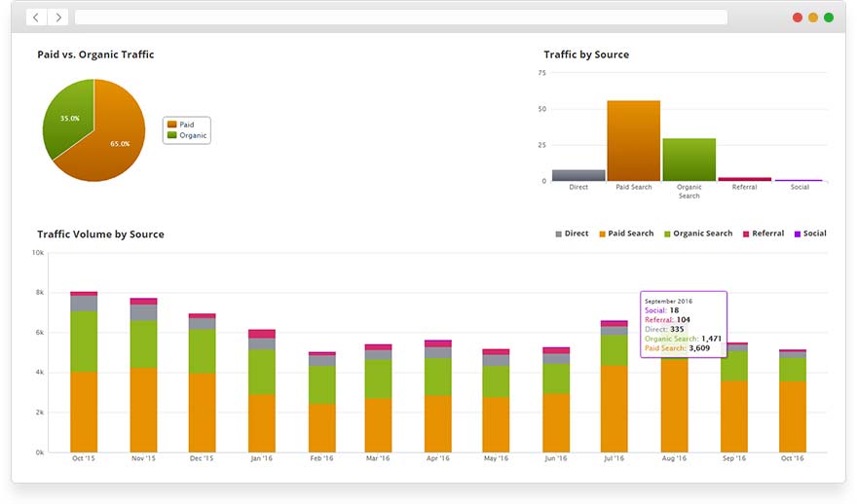Click the Jan '16 stacked bar's green segment

[x=262, y=372]
